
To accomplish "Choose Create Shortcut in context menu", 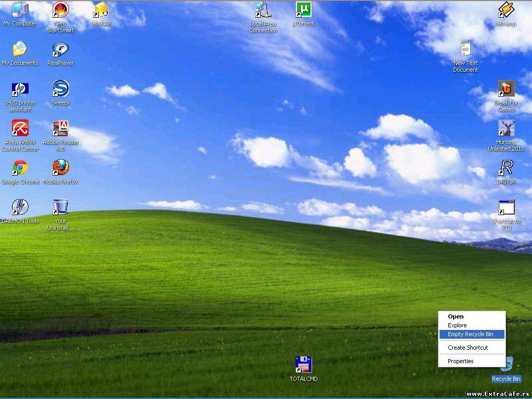I will 472,348.
